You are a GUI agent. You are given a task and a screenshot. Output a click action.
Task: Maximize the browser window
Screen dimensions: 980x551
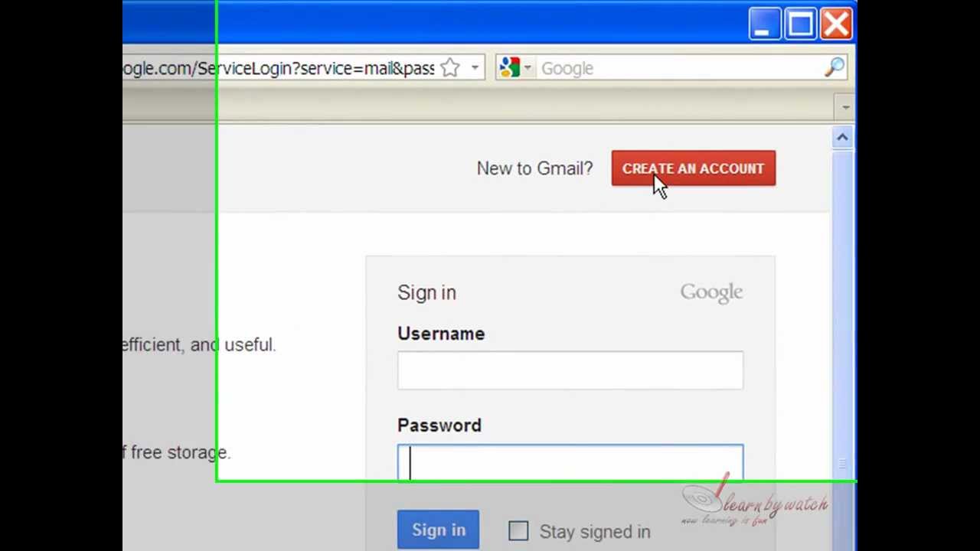800,24
